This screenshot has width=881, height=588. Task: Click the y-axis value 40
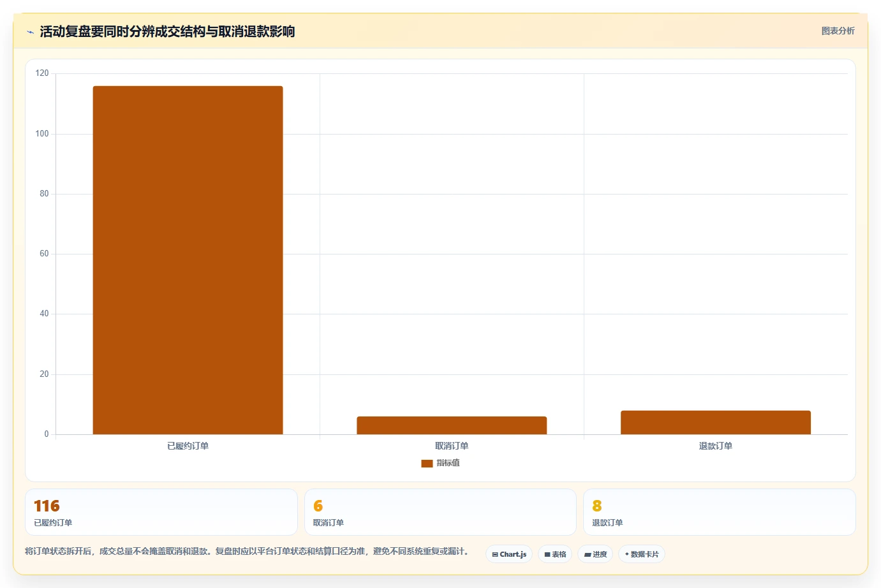[x=44, y=314]
